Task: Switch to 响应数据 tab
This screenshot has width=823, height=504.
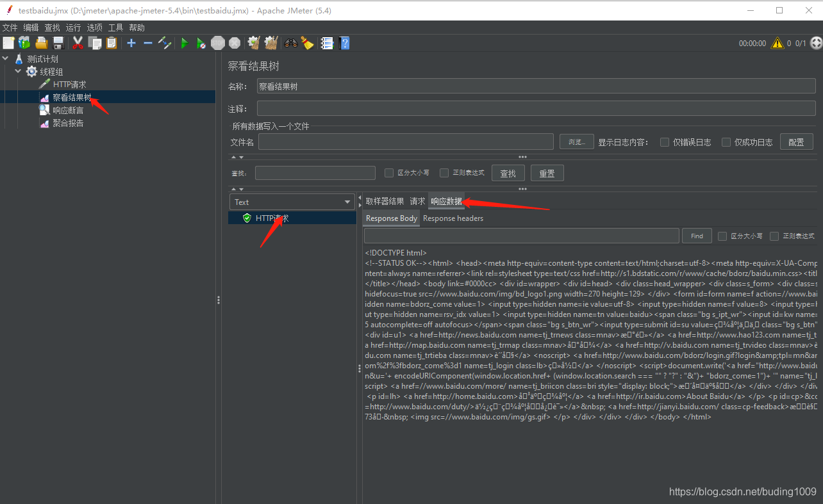Action: coord(446,201)
